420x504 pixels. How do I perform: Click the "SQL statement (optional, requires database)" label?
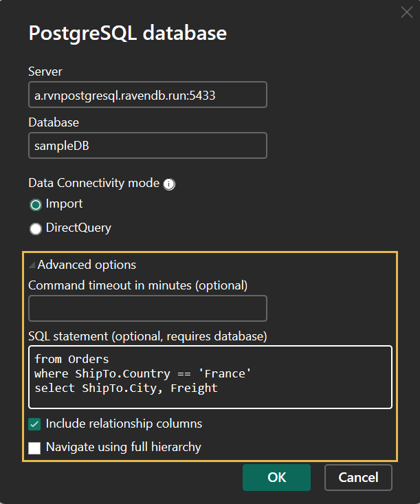pyautogui.click(x=148, y=336)
